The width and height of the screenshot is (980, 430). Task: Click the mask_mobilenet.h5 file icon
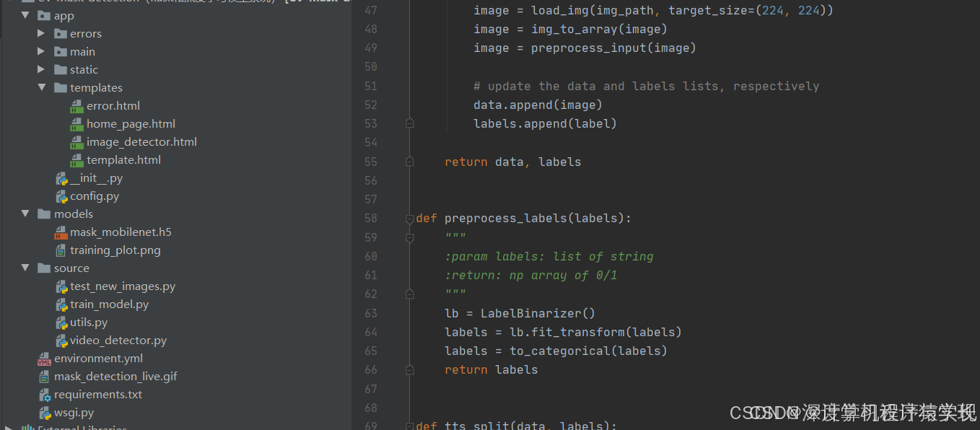(61, 232)
